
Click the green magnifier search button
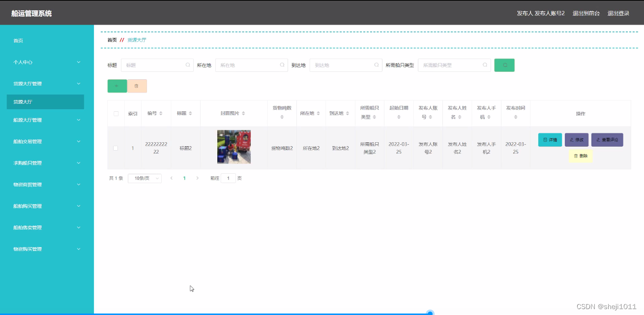tap(504, 64)
